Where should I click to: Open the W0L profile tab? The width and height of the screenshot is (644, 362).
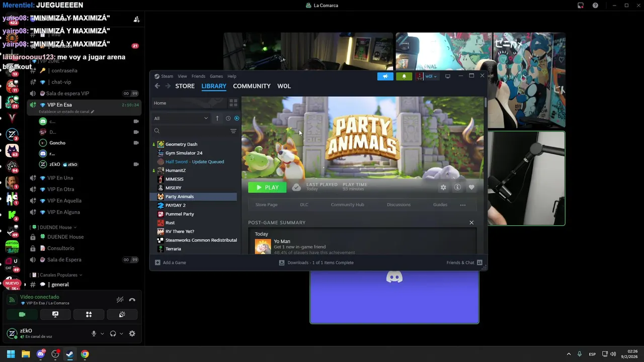(284, 86)
